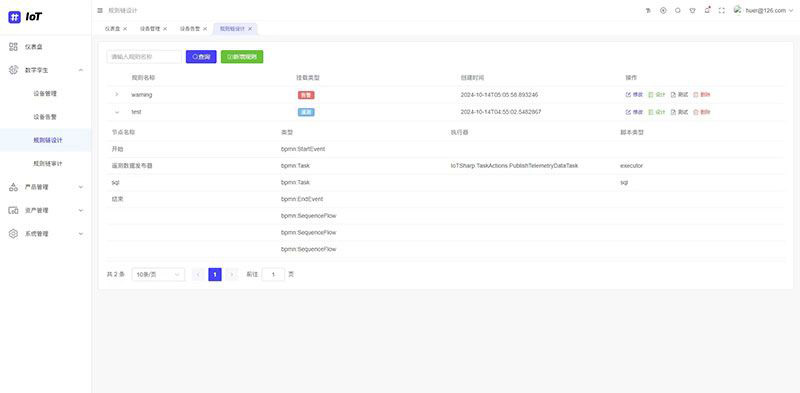This screenshot has height=393, width=800.
Task: Click the shirt-shaped theme icon
Action: (x=692, y=10)
